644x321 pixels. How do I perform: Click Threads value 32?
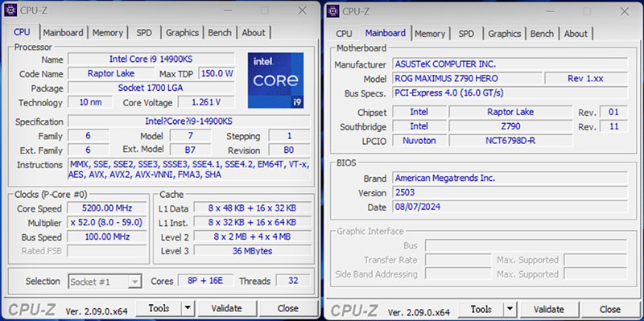(293, 281)
